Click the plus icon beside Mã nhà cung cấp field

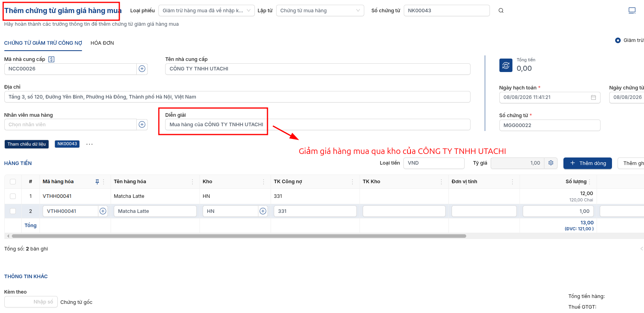[142, 69]
